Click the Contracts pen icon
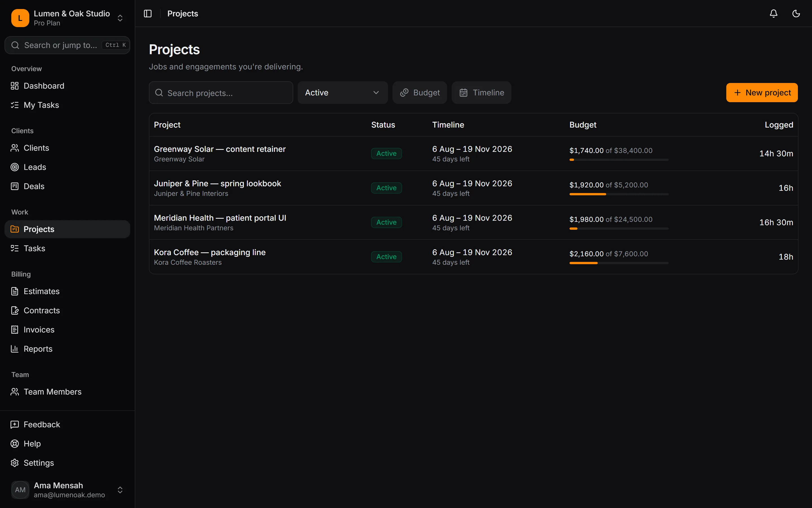 pos(15,310)
